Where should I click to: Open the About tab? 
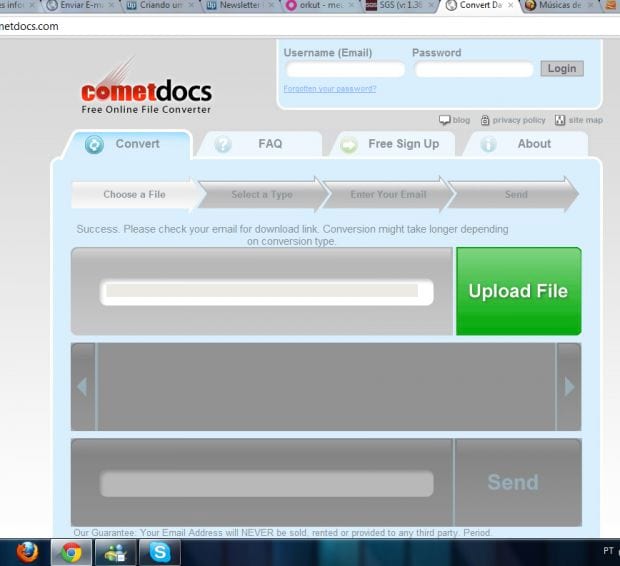(525, 144)
